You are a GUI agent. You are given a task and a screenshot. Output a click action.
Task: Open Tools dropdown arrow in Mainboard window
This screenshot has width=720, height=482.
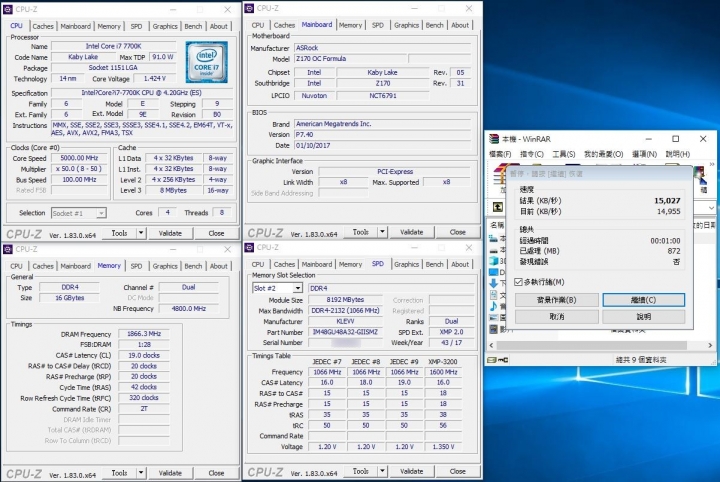click(382, 232)
